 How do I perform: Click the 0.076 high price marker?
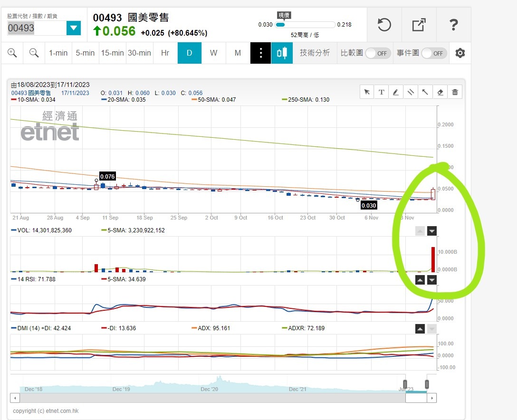click(x=107, y=176)
